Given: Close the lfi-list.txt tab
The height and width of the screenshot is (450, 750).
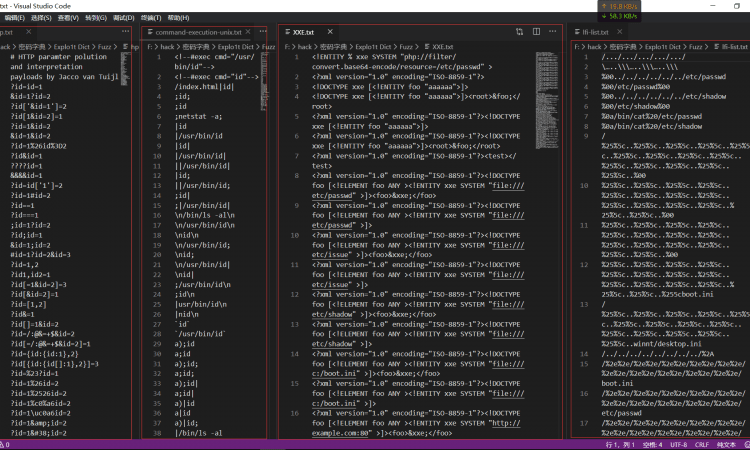Looking at the screenshot, I should 620,32.
